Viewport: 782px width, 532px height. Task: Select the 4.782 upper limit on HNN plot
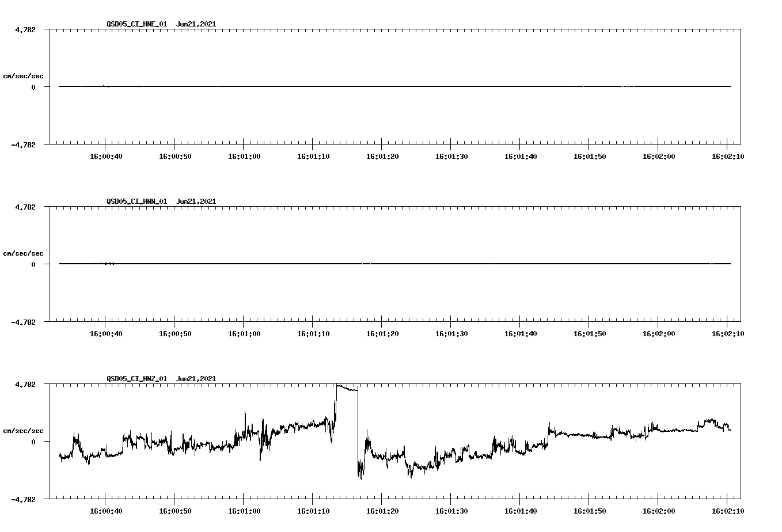[x=25, y=207]
